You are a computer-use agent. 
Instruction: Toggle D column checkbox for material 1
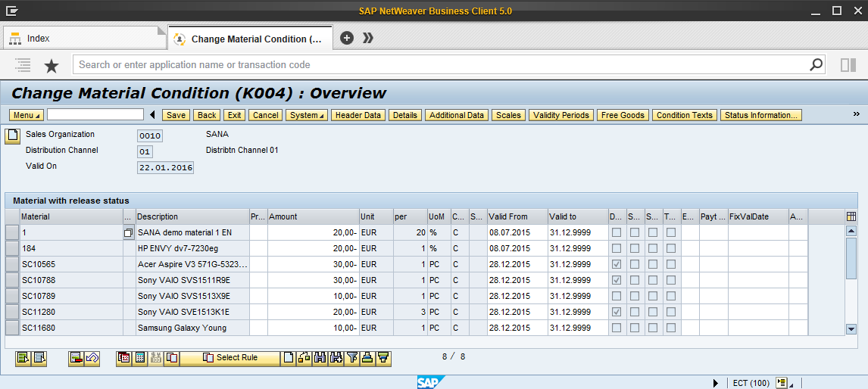pyautogui.click(x=616, y=232)
